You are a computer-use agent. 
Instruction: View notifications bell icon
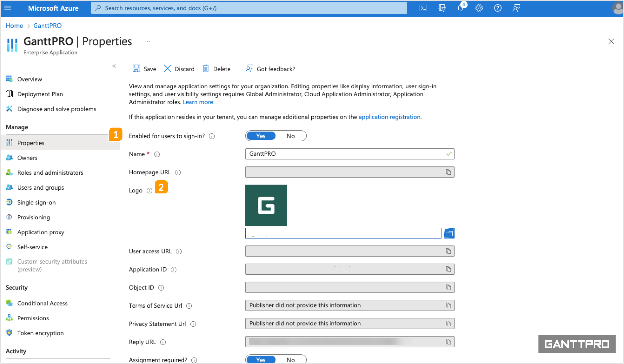pyautogui.click(x=461, y=8)
